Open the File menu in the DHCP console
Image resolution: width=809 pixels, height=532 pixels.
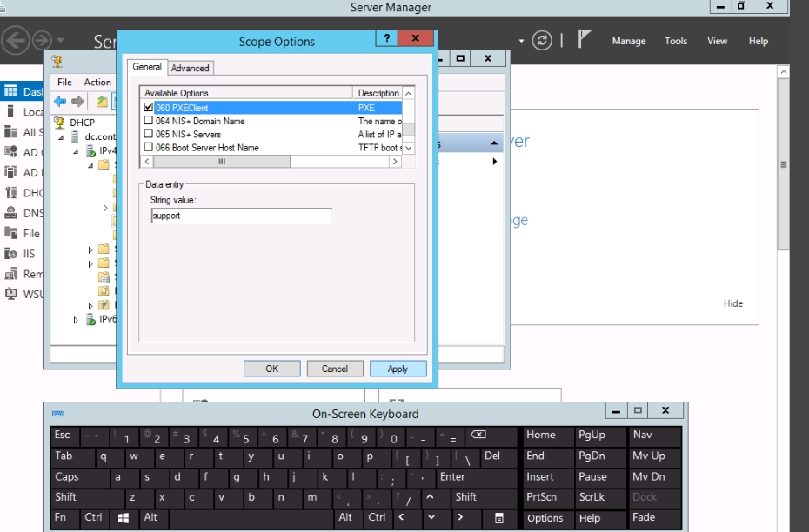click(x=64, y=82)
